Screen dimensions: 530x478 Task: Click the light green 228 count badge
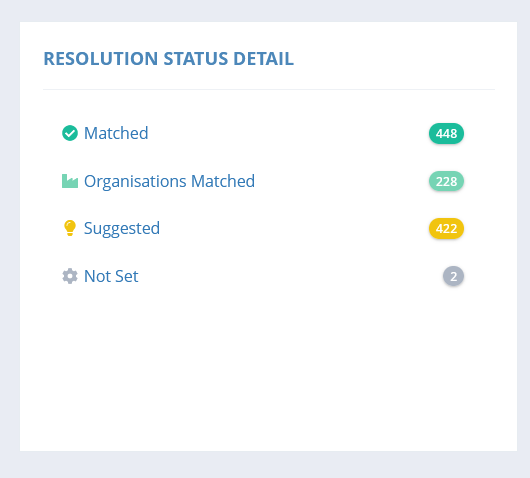tap(446, 181)
